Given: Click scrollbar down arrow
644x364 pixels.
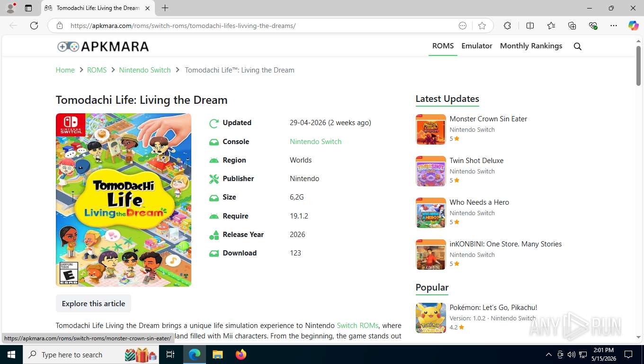Looking at the screenshot, I should click(x=638, y=337).
